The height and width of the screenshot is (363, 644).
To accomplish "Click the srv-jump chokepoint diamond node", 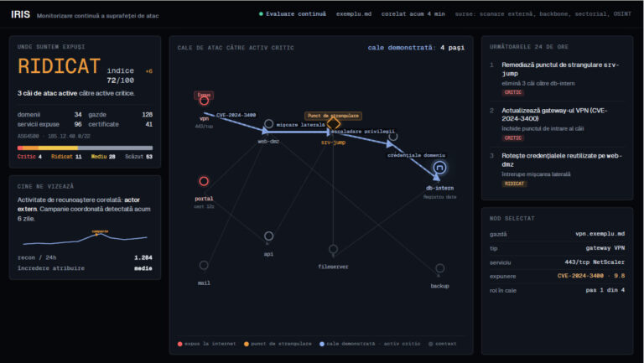I will point(334,123).
